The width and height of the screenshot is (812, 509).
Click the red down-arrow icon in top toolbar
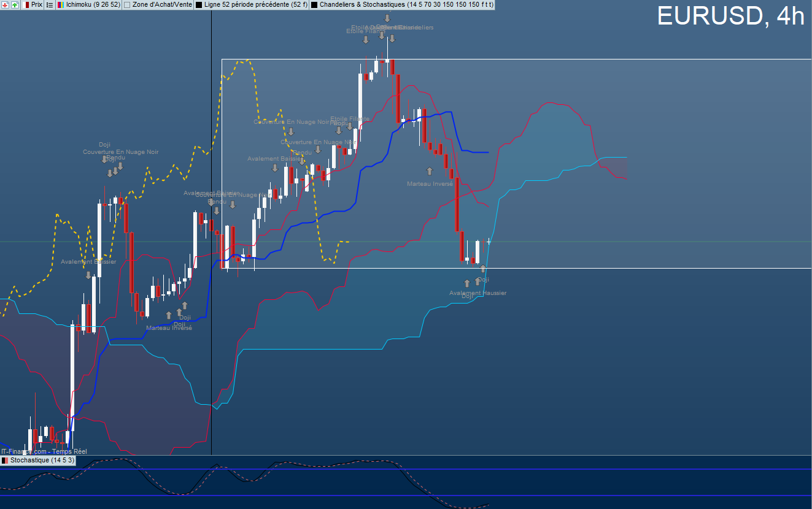point(5,4)
